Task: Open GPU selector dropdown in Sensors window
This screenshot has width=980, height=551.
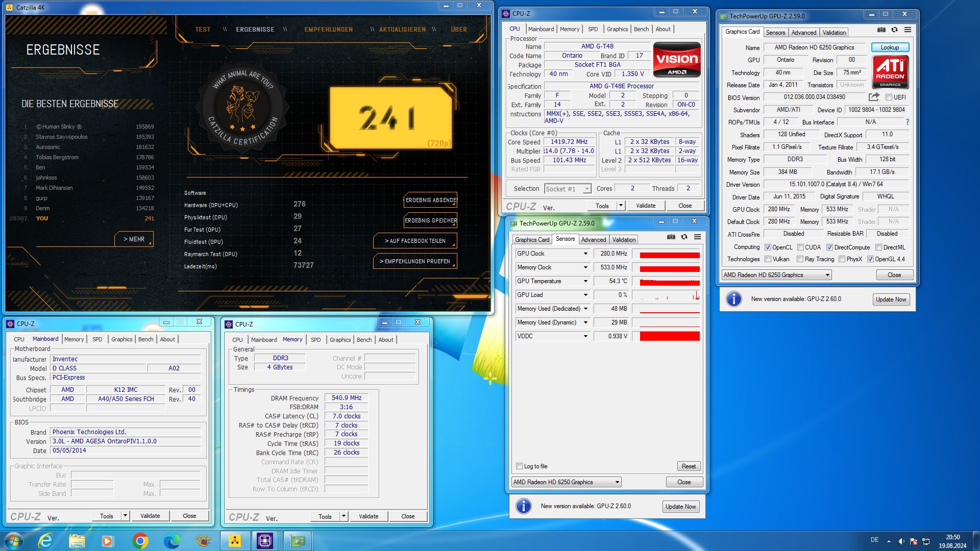Action: click(566, 482)
